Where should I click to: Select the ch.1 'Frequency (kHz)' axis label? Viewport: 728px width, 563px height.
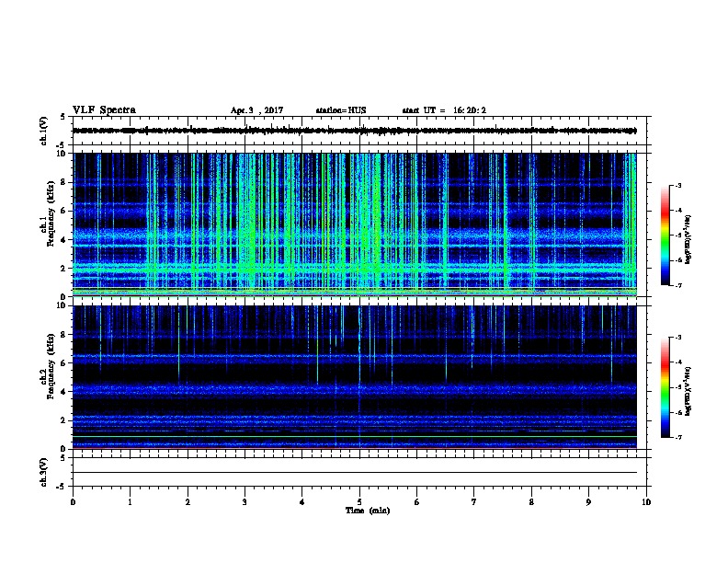point(51,213)
